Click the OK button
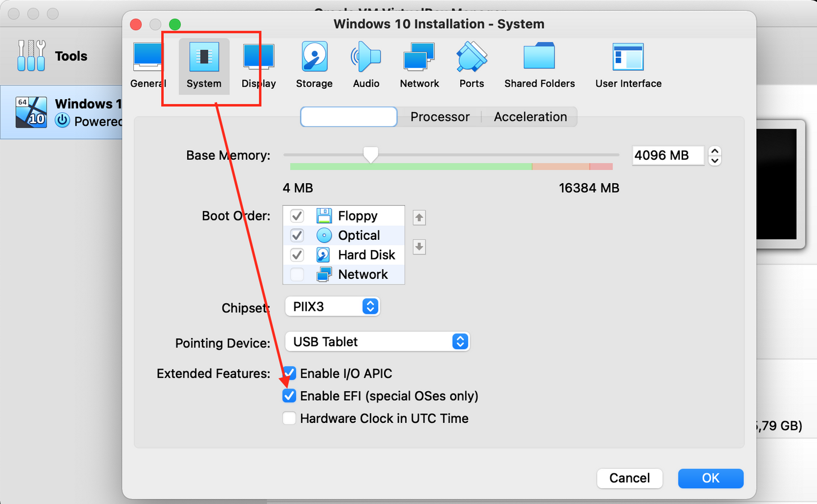Screen dimensions: 817x504 pyautogui.click(x=710, y=478)
